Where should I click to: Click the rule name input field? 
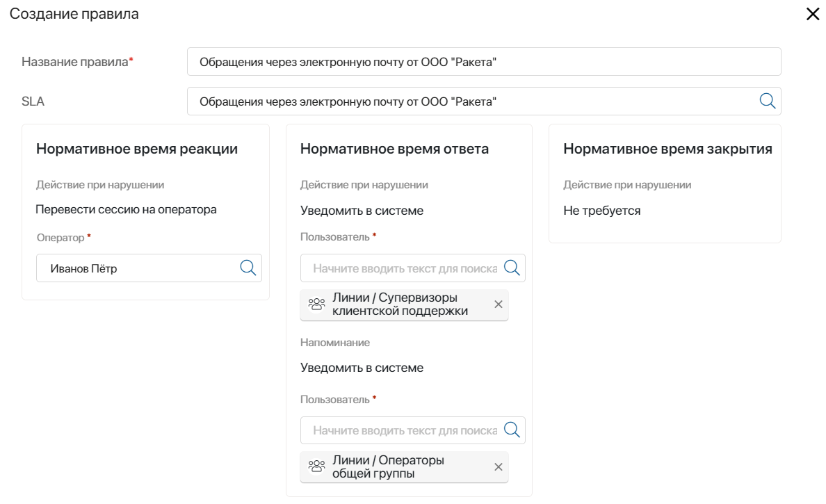point(483,62)
